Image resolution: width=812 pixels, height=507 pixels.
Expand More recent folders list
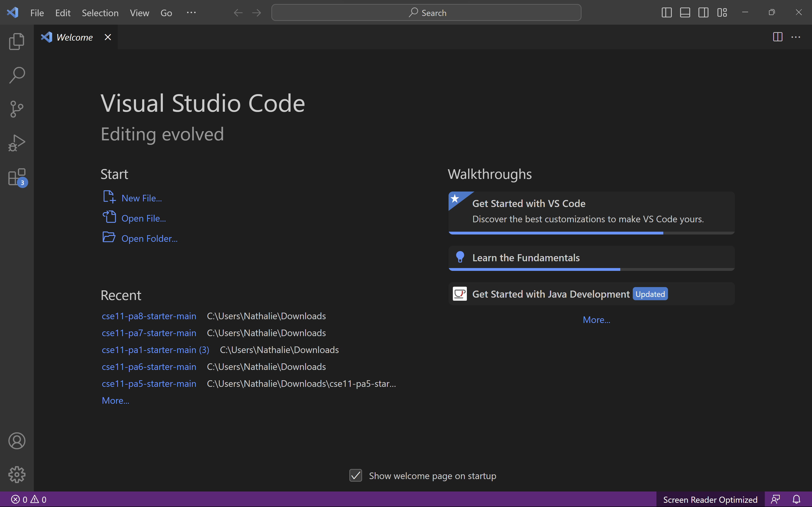point(115,400)
